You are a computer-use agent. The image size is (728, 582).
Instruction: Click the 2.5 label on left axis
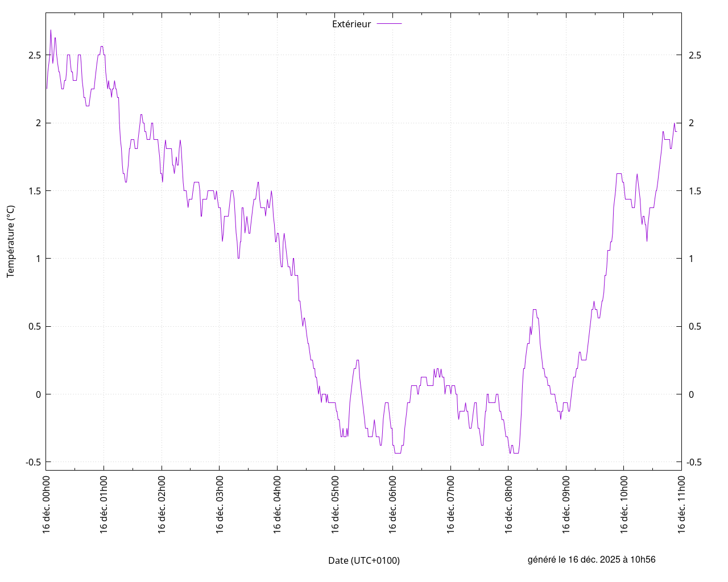34,55
